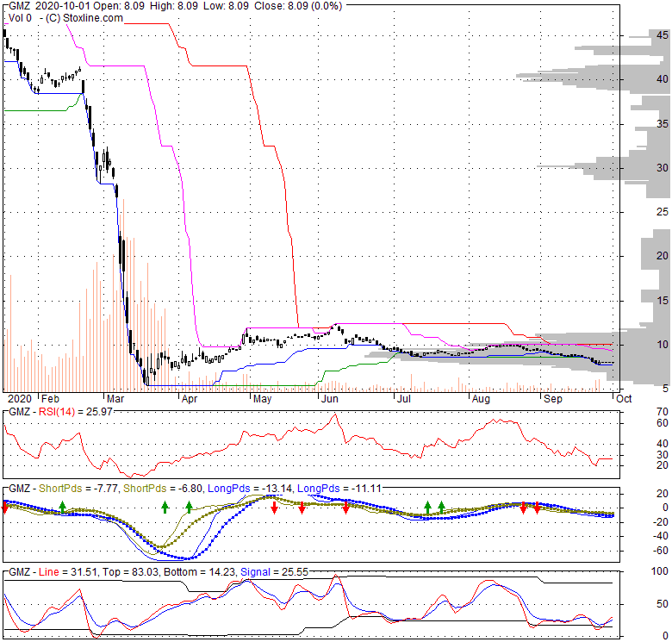Click the -60 level on ShortPds/LongPds axis
Viewport: 672px width, 642px height.
coord(660,551)
